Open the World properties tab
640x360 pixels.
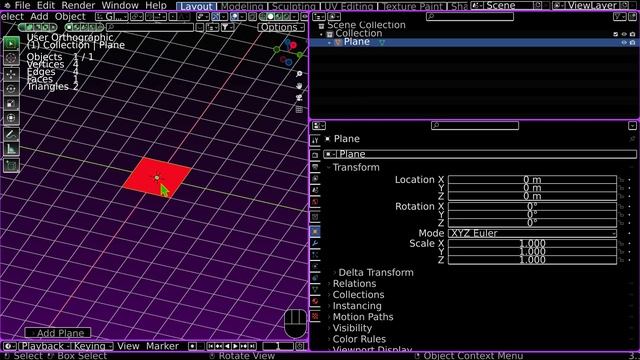(x=315, y=202)
